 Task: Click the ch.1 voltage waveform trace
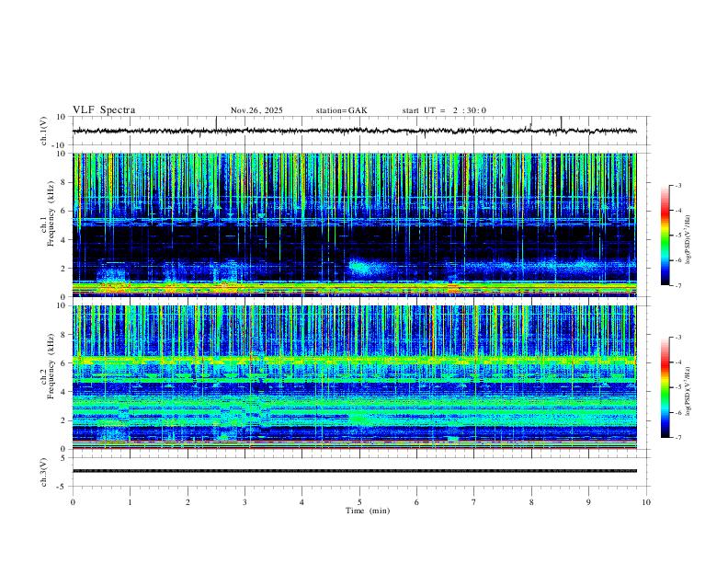[x=354, y=131]
